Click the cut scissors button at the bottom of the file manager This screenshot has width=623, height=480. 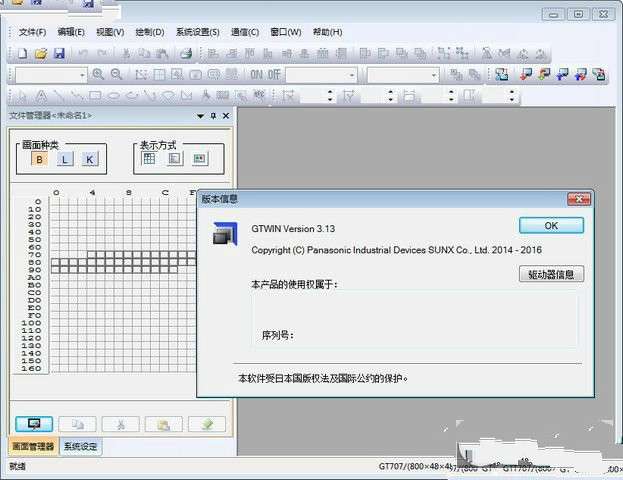(120, 424)
